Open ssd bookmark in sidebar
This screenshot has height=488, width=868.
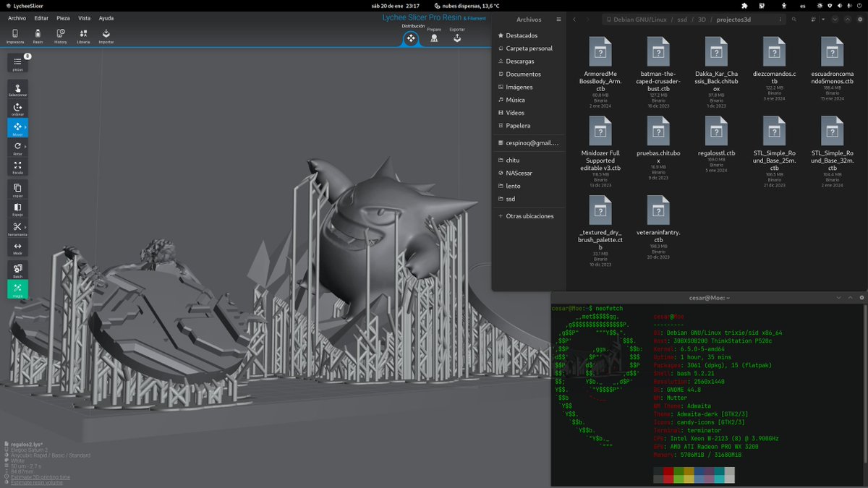coord(527,199)
